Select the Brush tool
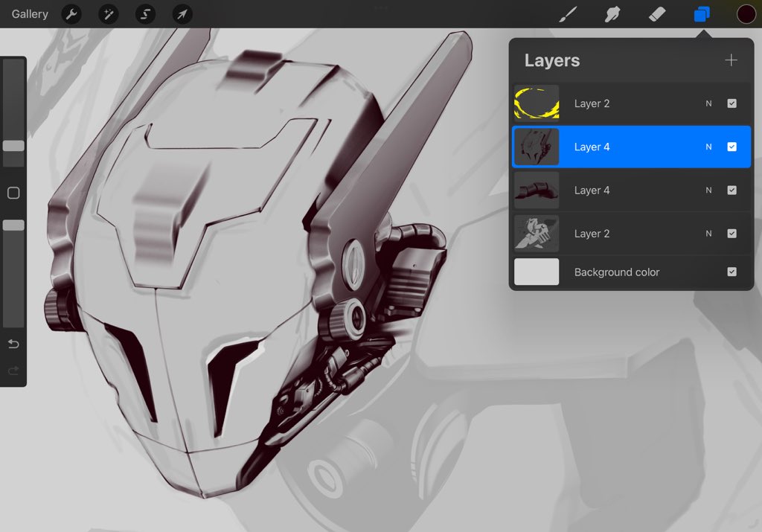This screenshot has width=762, height=532. 568,14
